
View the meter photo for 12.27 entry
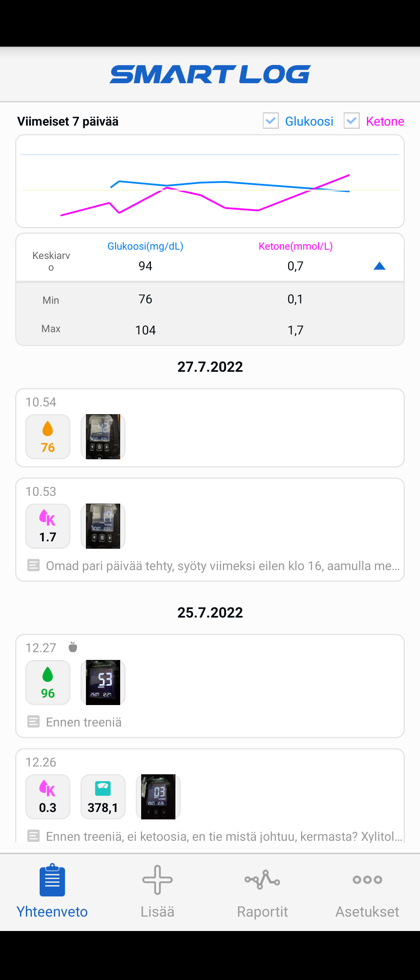coord(103,682)
